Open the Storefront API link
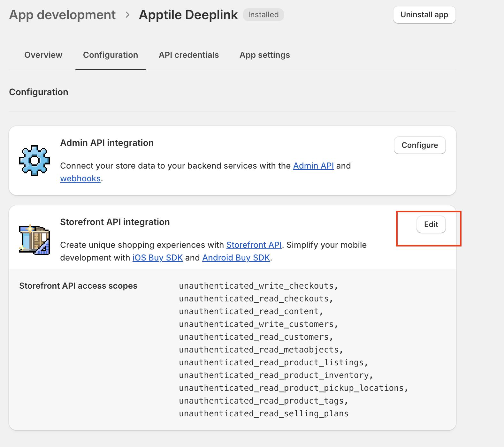The width and height of the screenshot is (504, 447). coord(254,245)
